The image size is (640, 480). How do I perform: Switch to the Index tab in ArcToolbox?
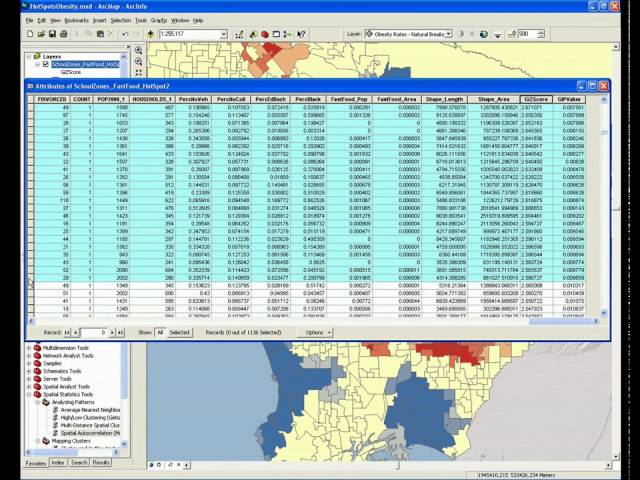(x=58, y=462)
